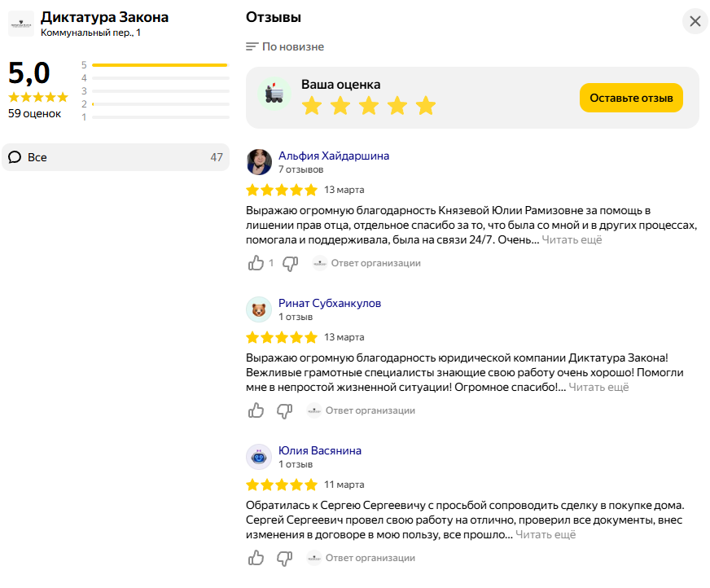Give thumbs up to Ринат Субханкулов's review

pyautogui.click(x=256, y=410)
